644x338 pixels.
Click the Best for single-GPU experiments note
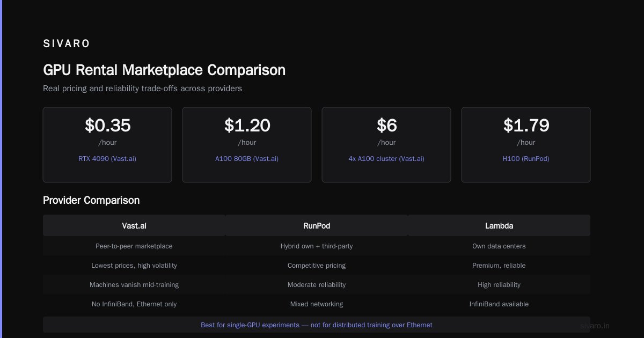(x=317, y=325)
